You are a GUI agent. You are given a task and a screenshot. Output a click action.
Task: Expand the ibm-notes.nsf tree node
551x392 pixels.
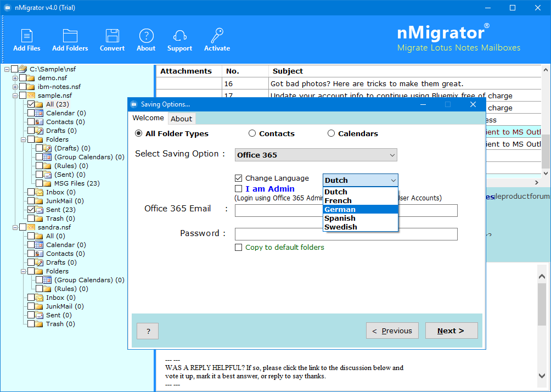click(15, 87)
